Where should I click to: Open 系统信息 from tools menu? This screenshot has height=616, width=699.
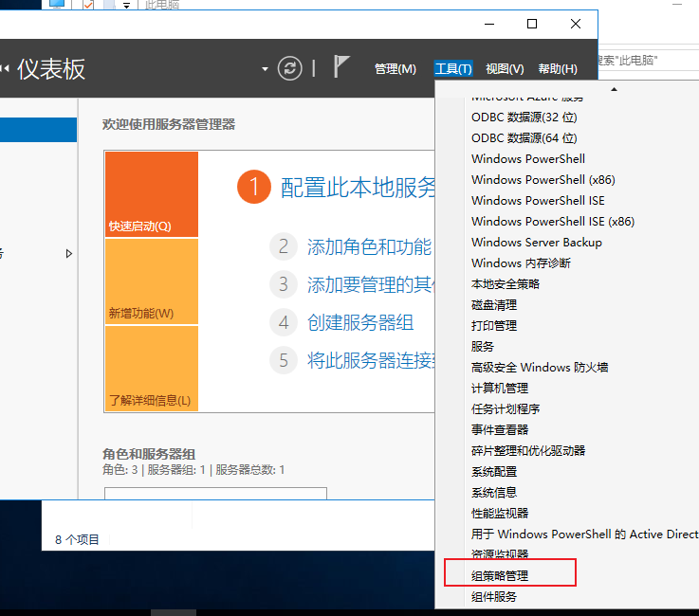pos(494,493)
